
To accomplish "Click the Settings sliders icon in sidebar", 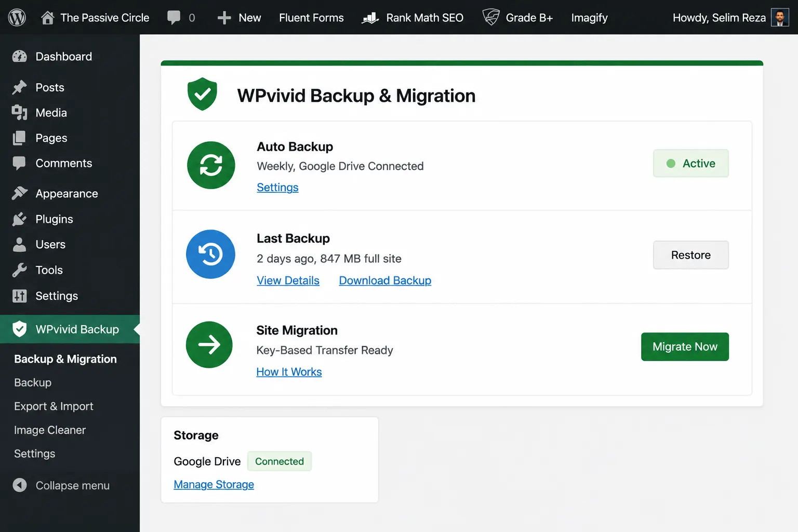I will click(x=20, y=296).
